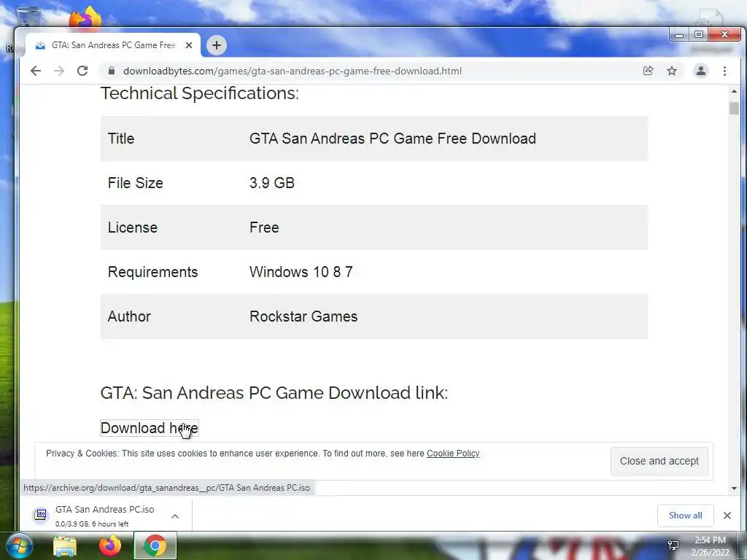The width and height of the screenshot is (747, 560).
Task: Accept cookies with Close and accept
Action: pos(659,461)
